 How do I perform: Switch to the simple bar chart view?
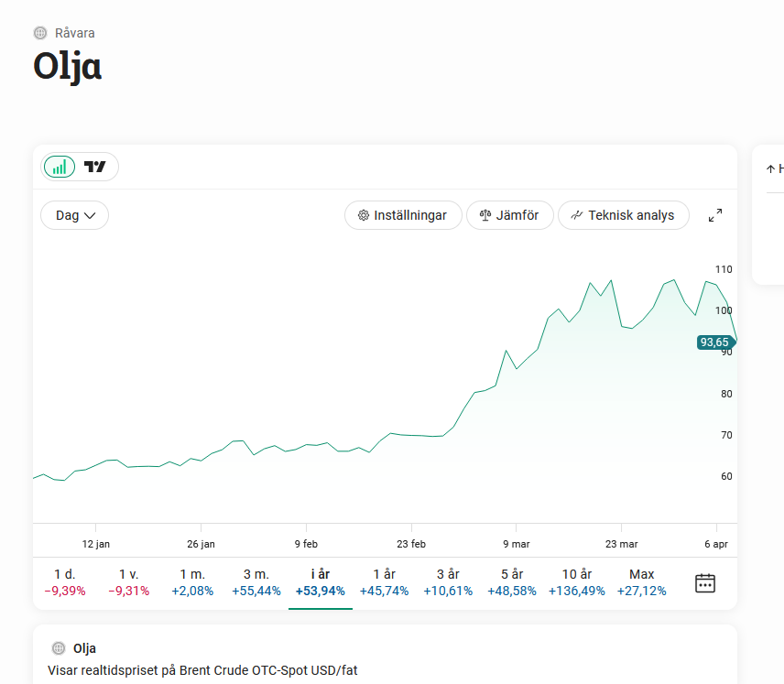tap(60, 167)
